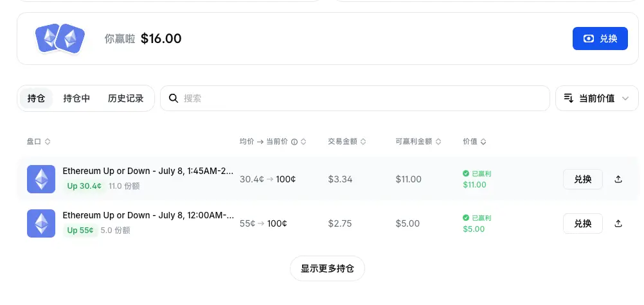This screenshot has width=644, height=305.
Task: Sort by the 均价 → 当前价 column arrows
Action: [x=303, y=142]
